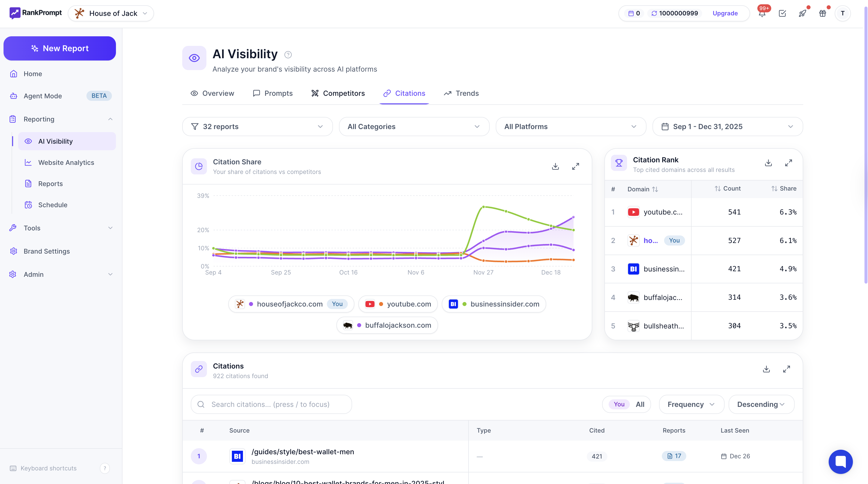Toggle the You filter in citations

[x=619, y=404]
